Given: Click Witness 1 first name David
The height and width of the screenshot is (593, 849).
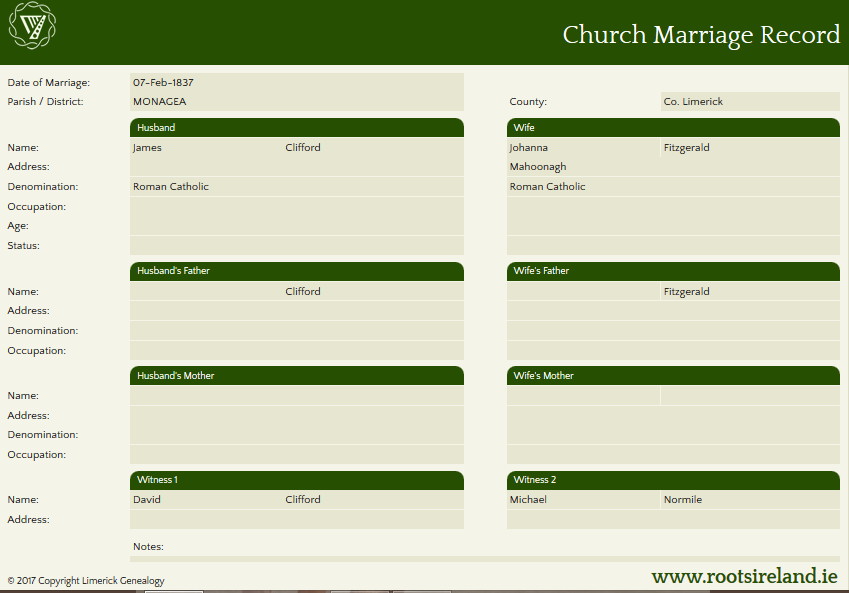Looking at the screenshot, I should (147, 499).
